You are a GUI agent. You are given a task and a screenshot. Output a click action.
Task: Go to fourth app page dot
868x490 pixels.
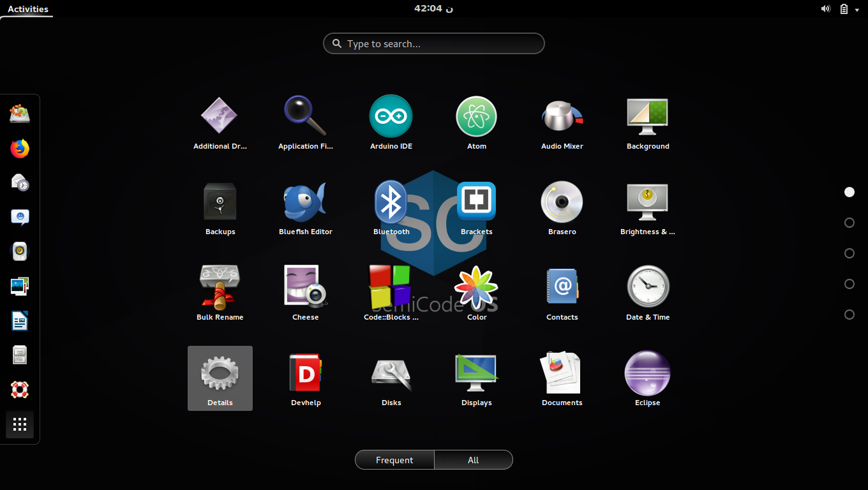tap(849, 284)
